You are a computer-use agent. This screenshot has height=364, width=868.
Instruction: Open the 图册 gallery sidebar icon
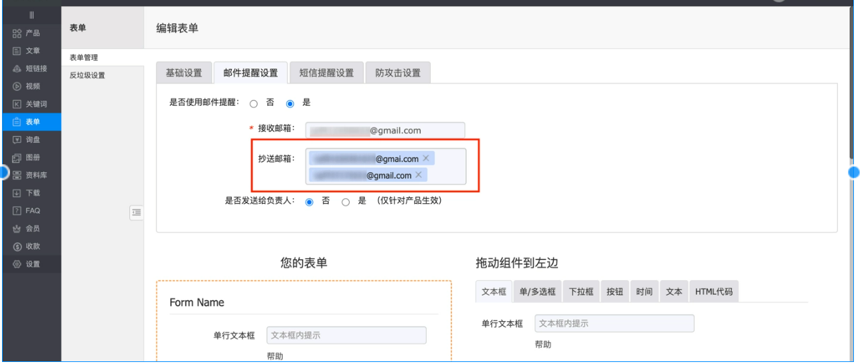click(17, 158)
